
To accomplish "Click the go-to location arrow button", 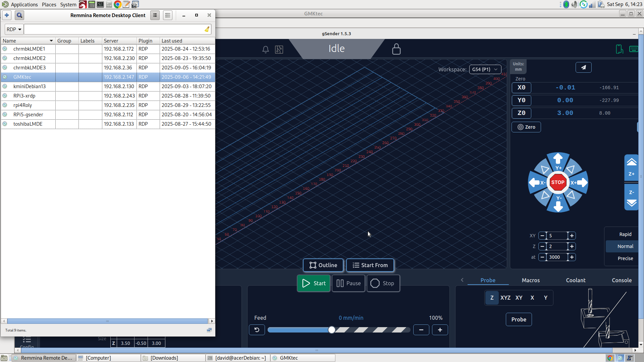I will tap(583, 67).
